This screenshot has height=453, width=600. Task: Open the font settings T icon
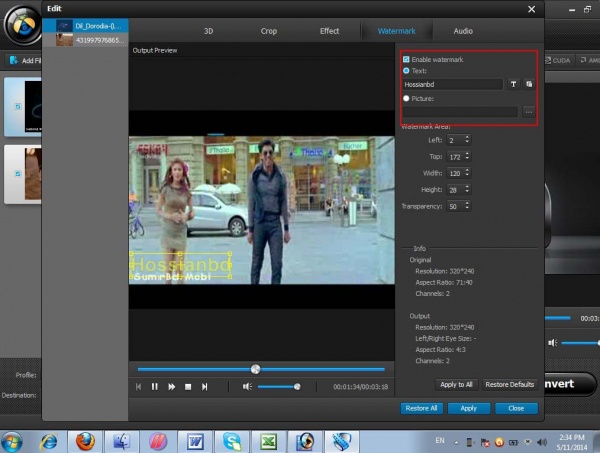tap(514, 85)
